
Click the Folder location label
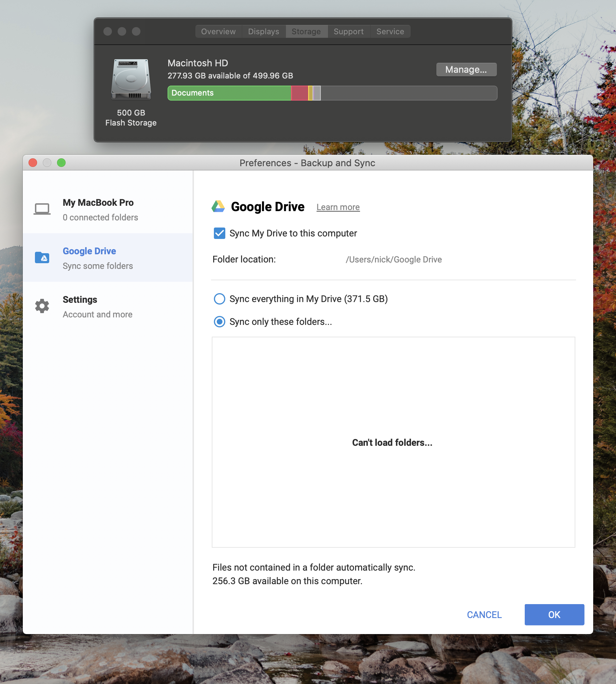pos(244,259)
